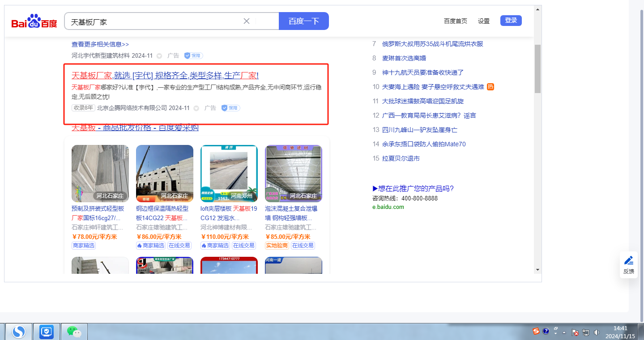This screenshot has height=340, width=644.
Task: Open 百度首页 link
Action: (456, 21)
